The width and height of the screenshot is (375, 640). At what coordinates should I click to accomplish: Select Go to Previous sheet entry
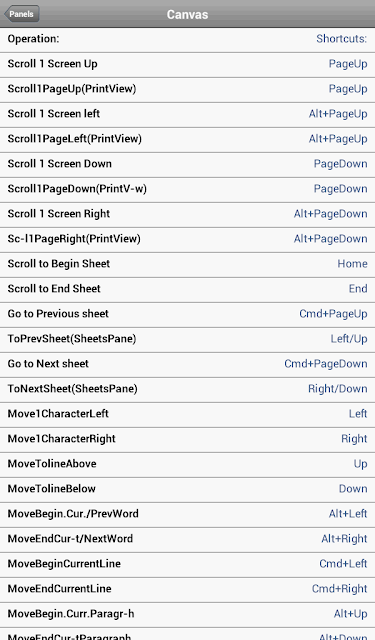[187, 315]
